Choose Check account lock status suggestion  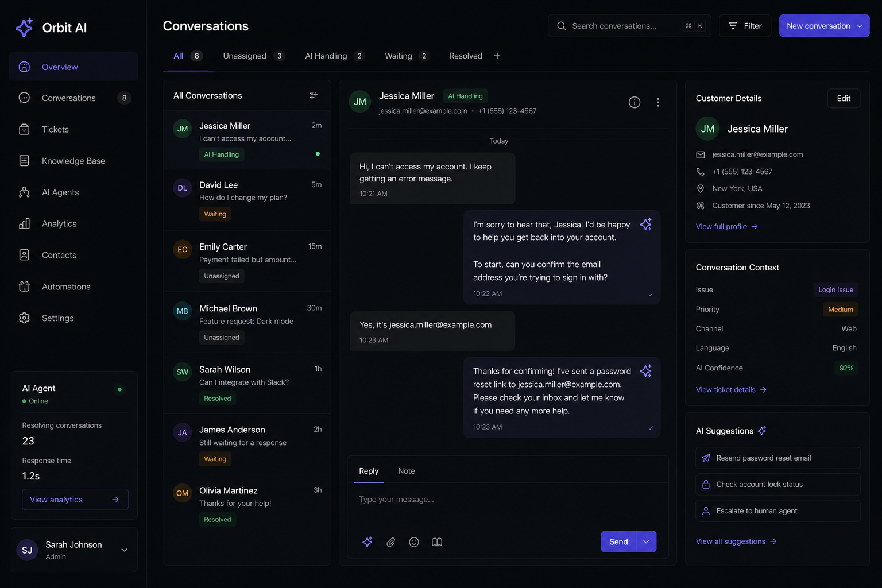[778, 484]
